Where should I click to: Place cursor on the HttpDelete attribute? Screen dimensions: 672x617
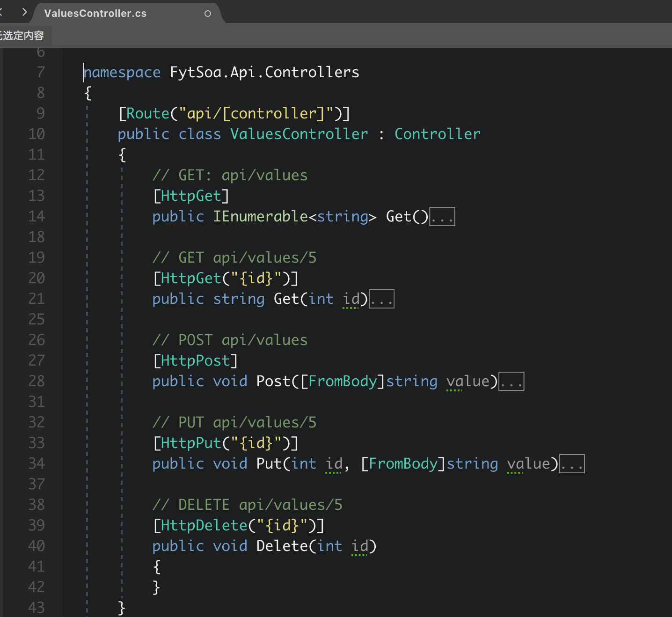pos(204,526)
